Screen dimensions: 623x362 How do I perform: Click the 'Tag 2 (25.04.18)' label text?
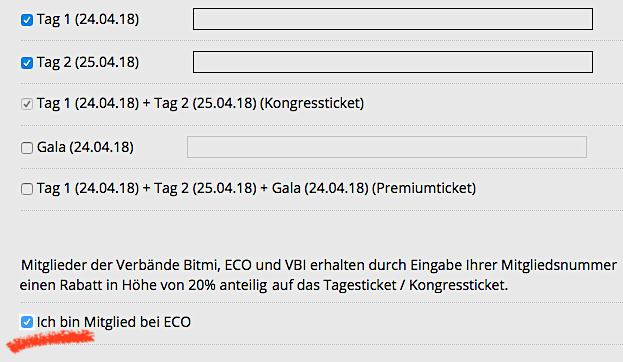click(x=88, y=62)
